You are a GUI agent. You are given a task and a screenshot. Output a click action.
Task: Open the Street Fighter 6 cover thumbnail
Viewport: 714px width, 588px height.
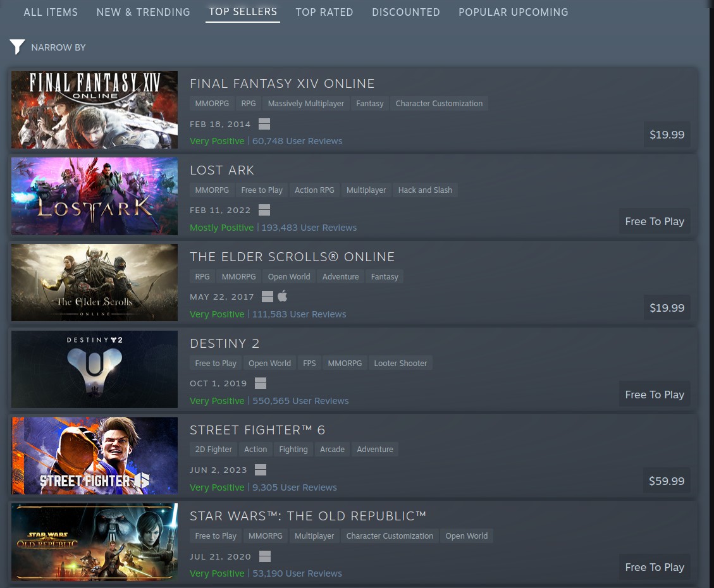coord(94,456)
